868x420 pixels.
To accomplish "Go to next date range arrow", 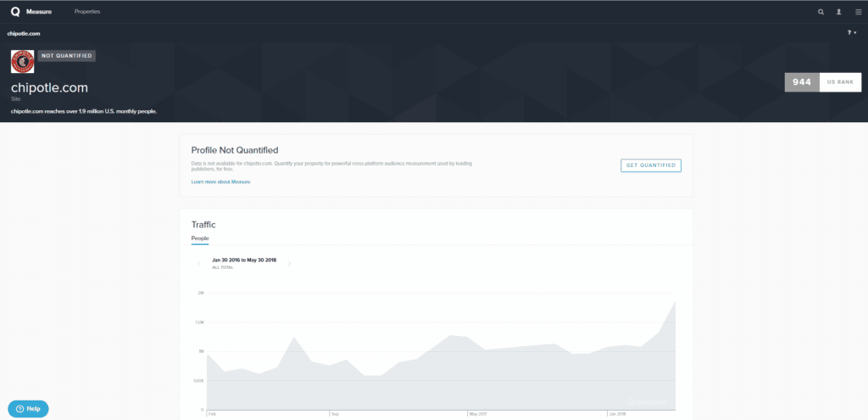I will tap(290, 263).
